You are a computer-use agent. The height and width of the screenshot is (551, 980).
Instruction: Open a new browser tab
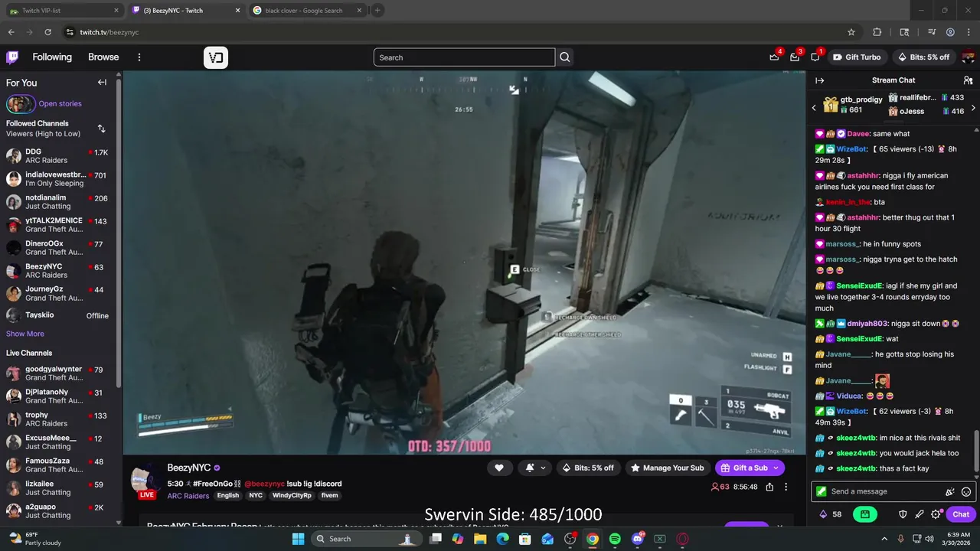tap(377, 11)
